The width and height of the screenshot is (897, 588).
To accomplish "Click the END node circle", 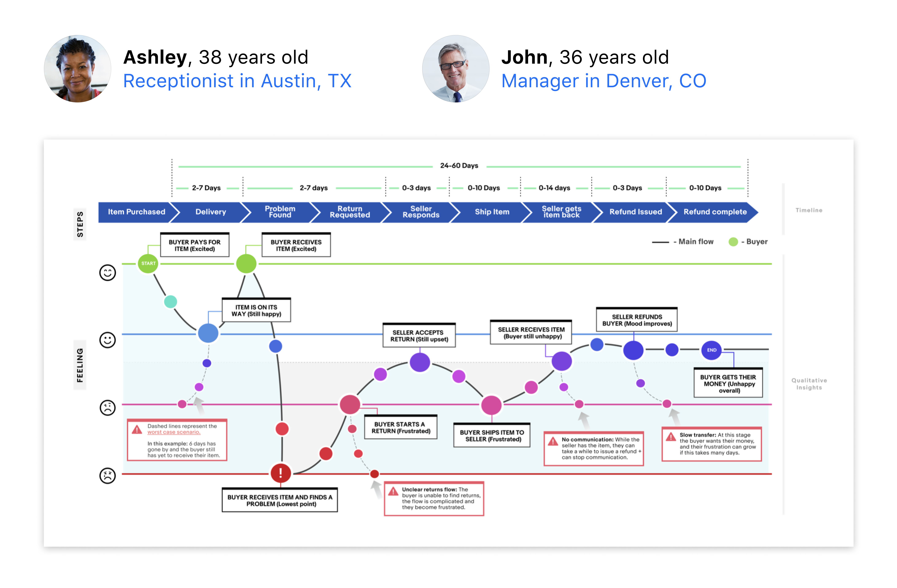I will pos(711,350).
